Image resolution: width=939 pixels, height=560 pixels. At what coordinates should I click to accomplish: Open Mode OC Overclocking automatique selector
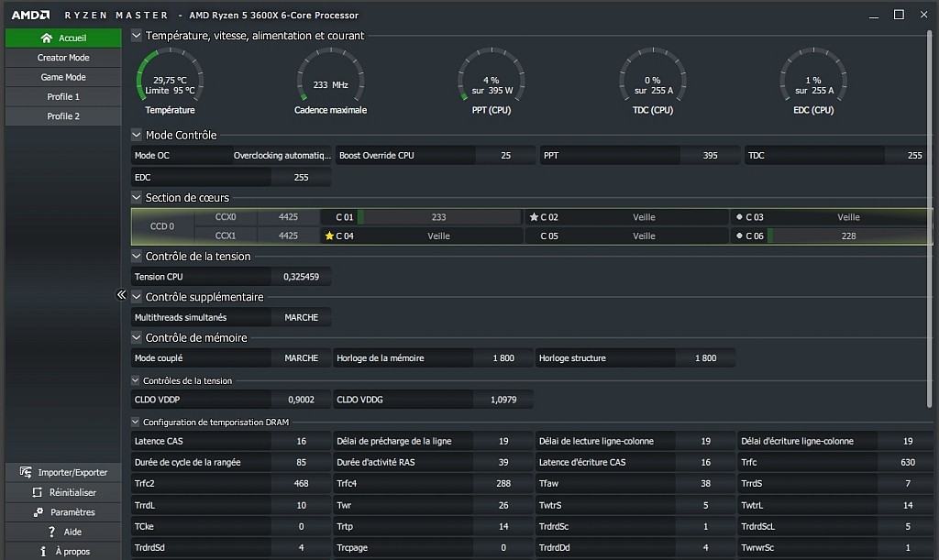point(282,156)
